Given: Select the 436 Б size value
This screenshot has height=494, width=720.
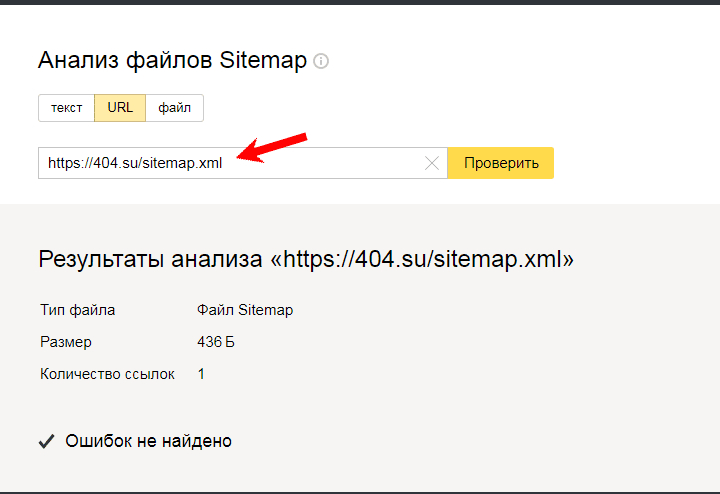Looking at the screenshot, I should [216, 342].
